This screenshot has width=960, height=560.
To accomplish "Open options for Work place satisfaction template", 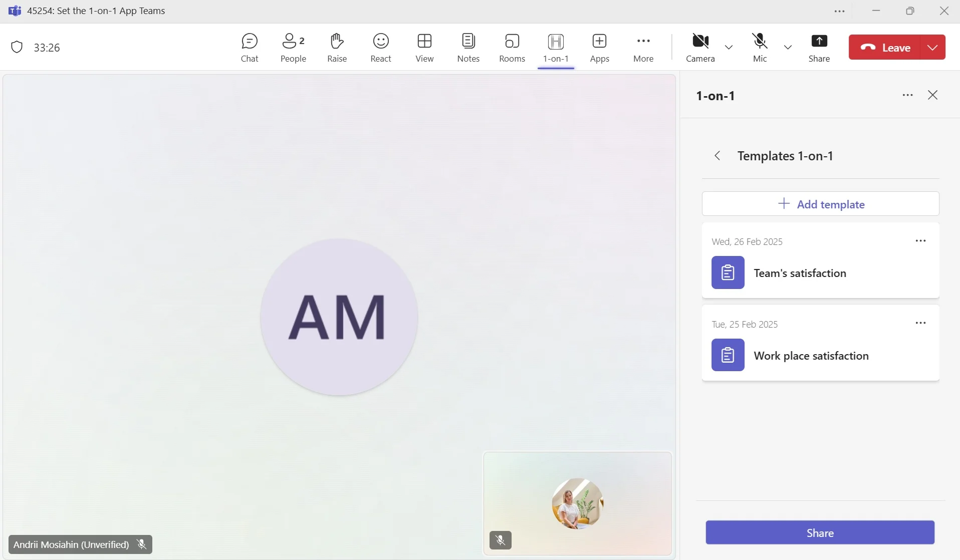I will 920,324.
